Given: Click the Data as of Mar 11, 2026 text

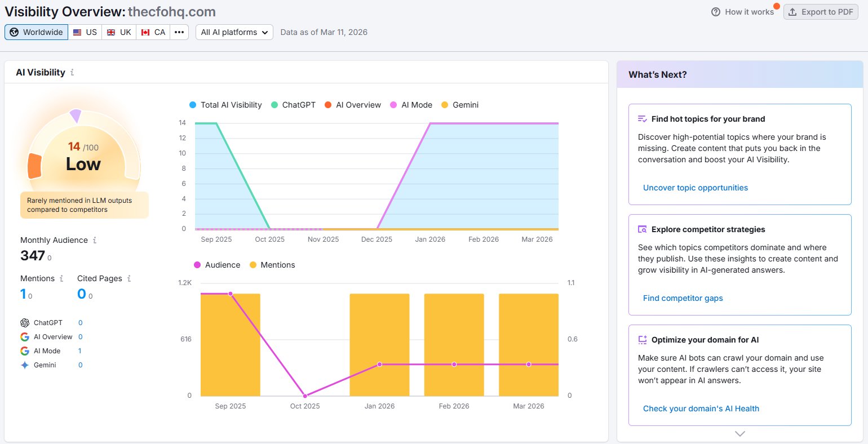Looking at the screenshot, I should coord(324,32).
